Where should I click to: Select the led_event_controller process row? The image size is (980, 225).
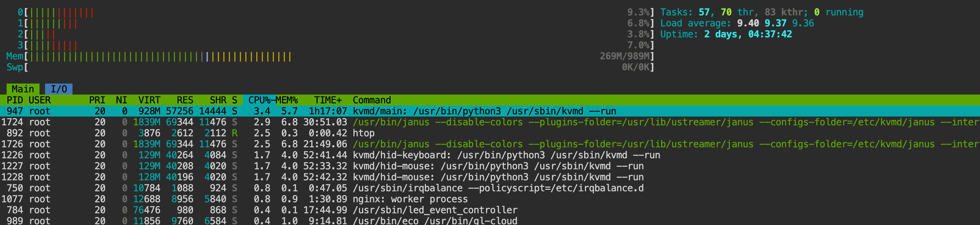[x=490, y=211]
